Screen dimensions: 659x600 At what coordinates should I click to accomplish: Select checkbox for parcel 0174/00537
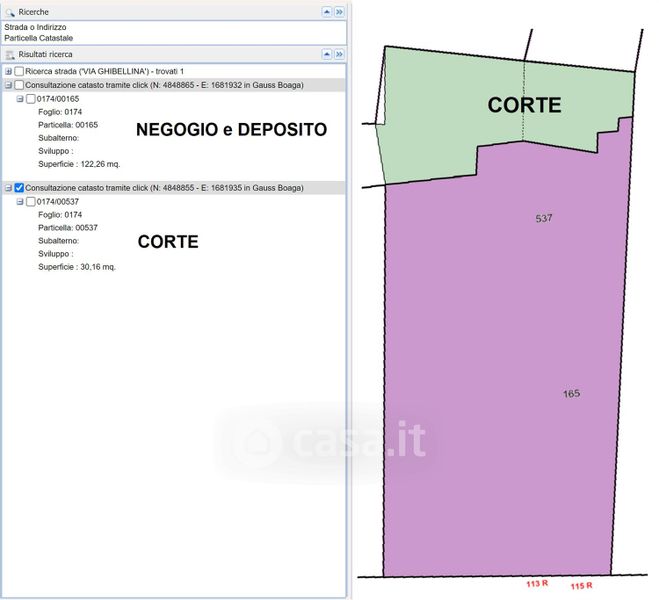[31, 201]
